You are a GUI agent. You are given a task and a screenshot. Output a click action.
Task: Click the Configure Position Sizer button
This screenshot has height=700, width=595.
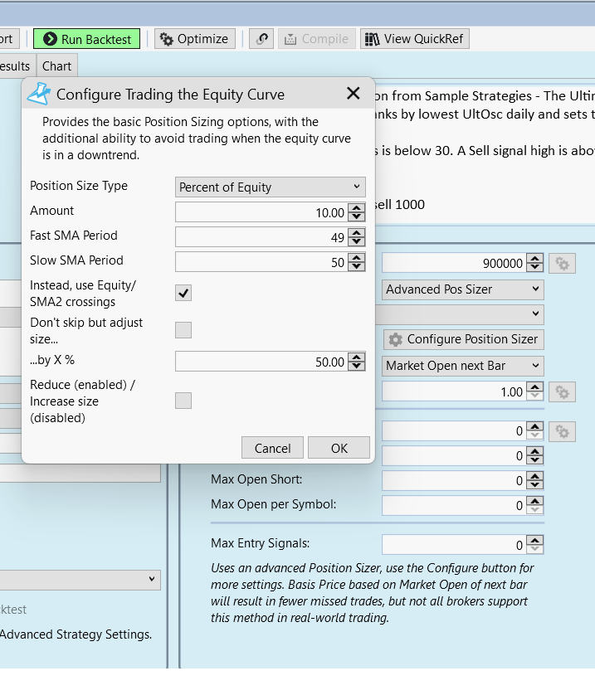click(x=464, y=339)
